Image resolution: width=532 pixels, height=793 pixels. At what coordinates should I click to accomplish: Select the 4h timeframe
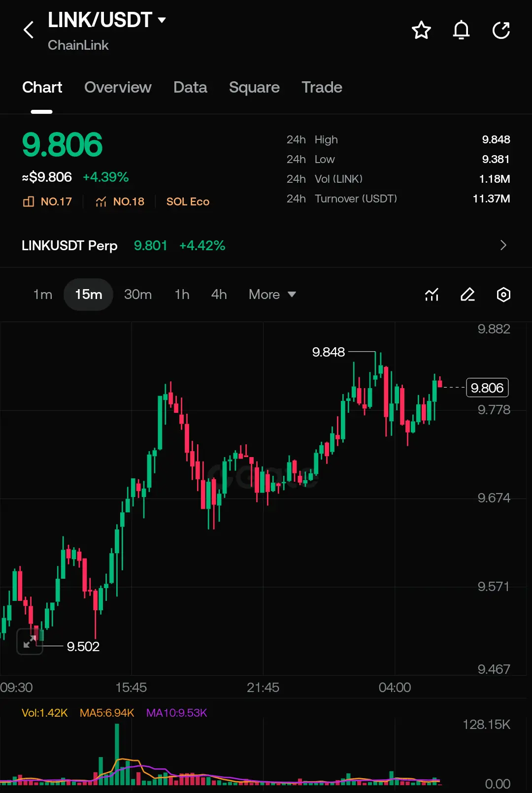[219, 295]
